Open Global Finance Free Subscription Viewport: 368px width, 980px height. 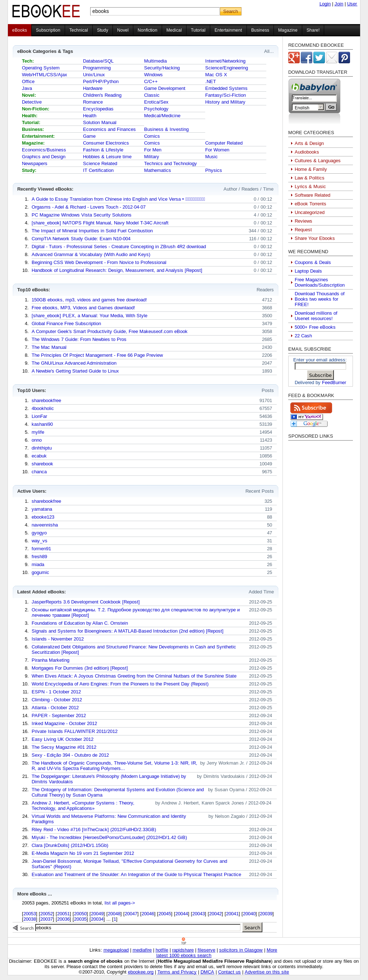point(66,324)
